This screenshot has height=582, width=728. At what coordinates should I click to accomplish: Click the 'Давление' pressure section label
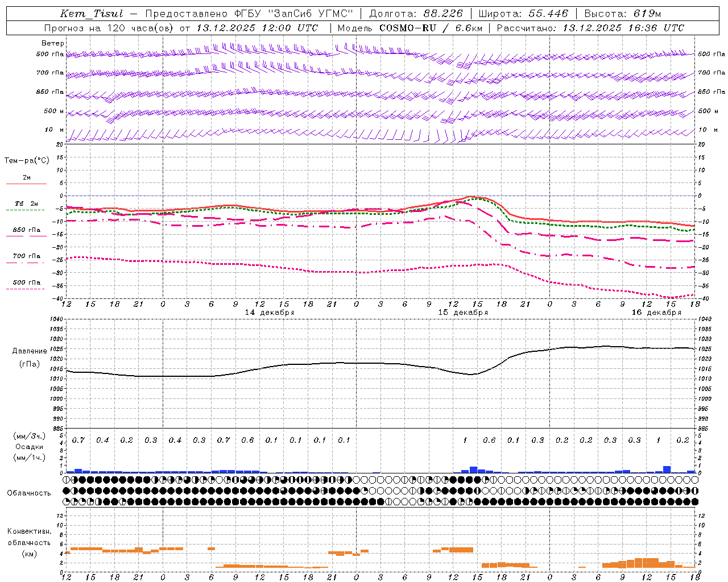tap(30, 351)
